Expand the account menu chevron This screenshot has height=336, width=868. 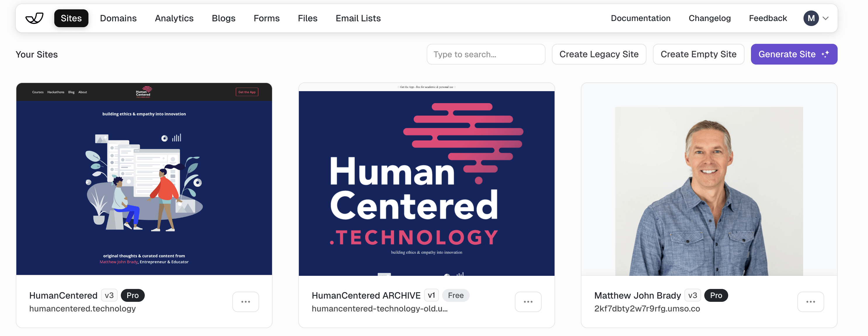click(826, 18)
